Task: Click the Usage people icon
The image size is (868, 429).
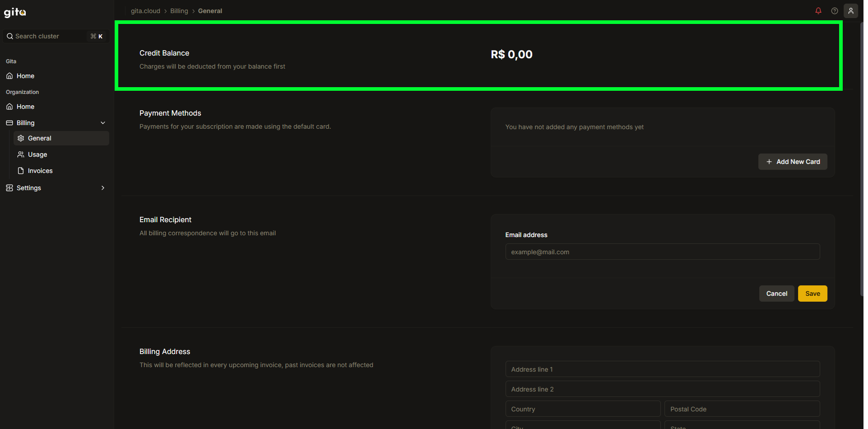Action: pyautogui.click(x=21, y=154)
